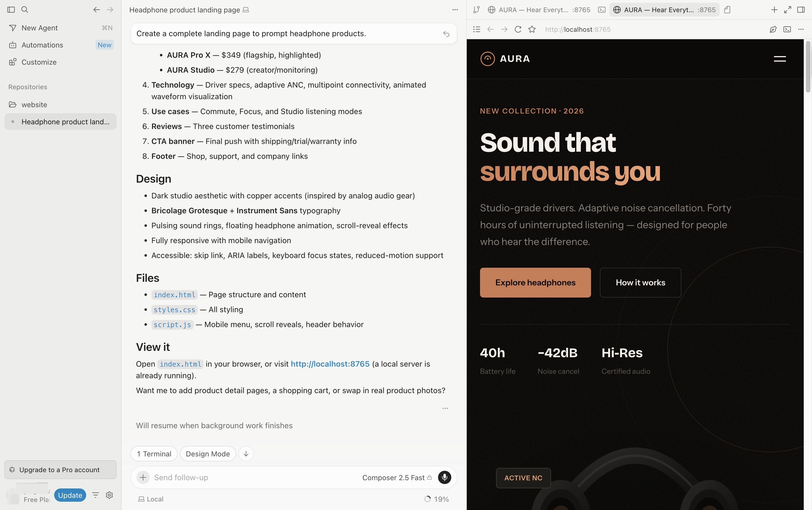Open the AURA site hamburger menu

(780, 59)
